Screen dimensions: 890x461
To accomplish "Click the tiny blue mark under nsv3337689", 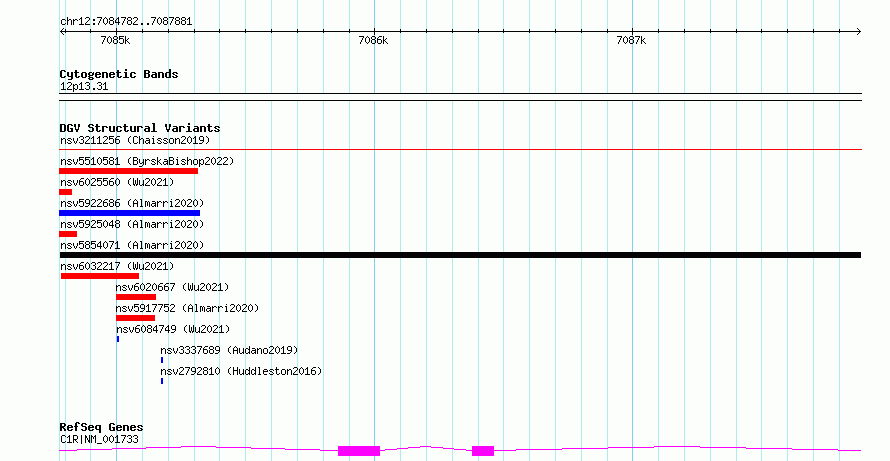I will (162, 360).
